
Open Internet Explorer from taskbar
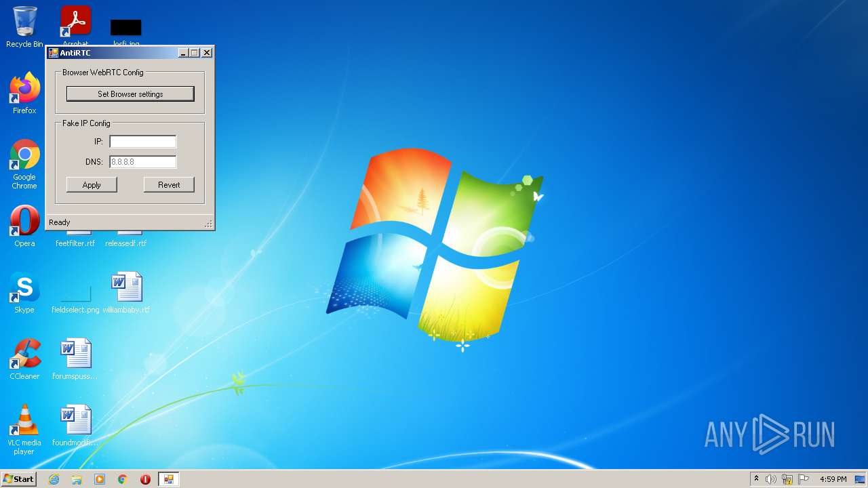point(54,479)
